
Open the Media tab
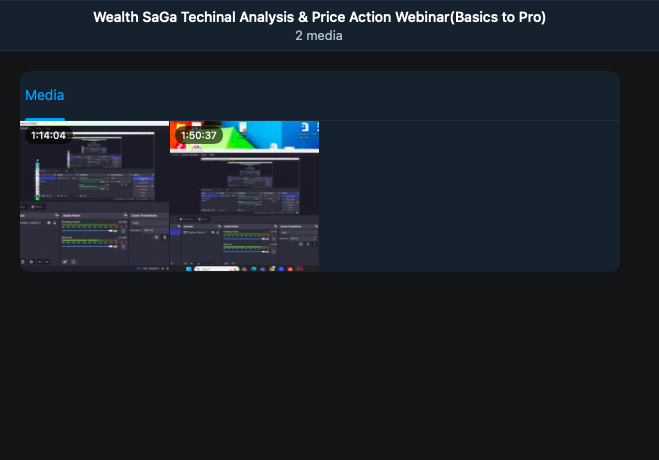click(45, 95)
